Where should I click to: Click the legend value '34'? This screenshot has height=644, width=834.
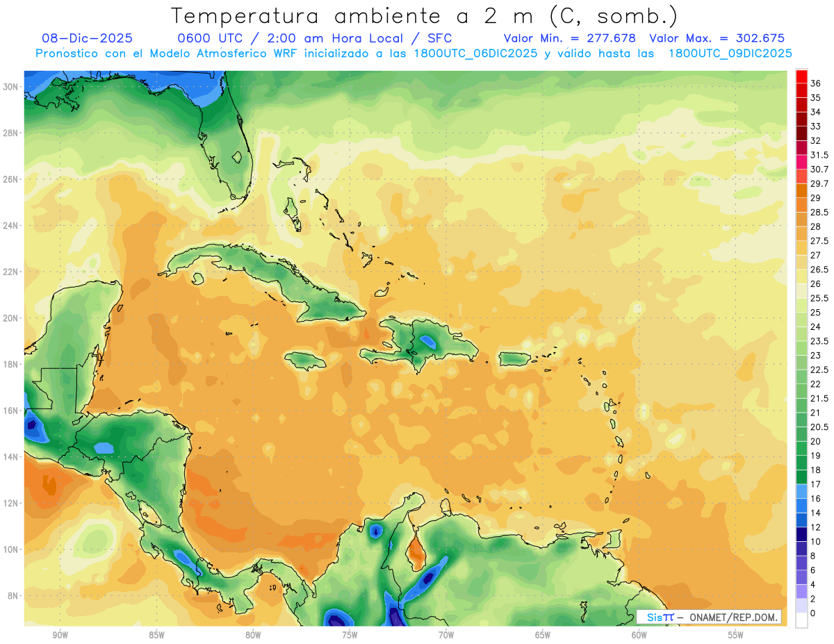816,112
